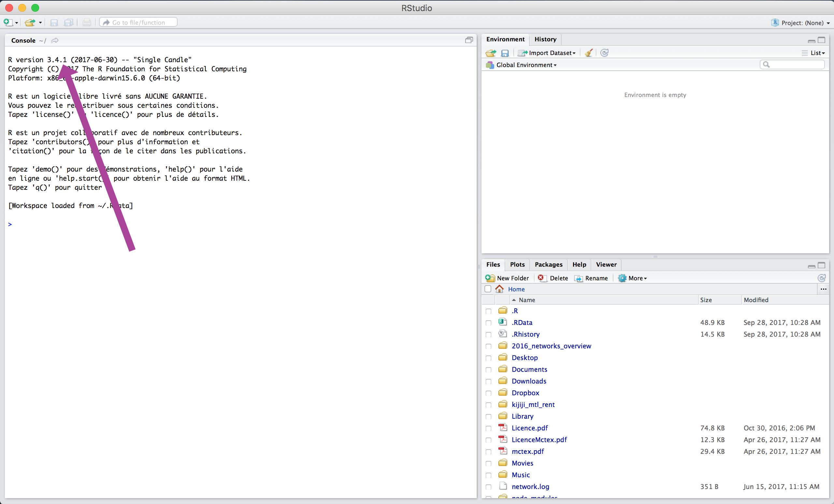Screen dimensions: 834x504
Task: Click the Save document icon in the toolbar
Action: pos(54,23)
